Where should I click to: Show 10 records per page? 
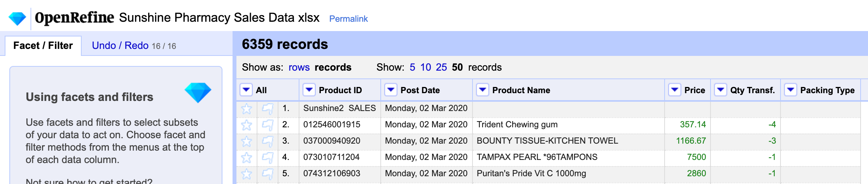pos(425,68)
